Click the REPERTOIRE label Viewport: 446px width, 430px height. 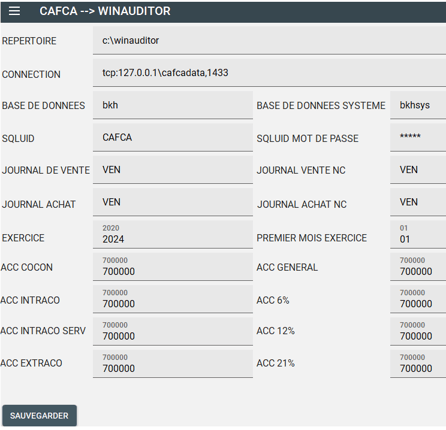pos(29,41)
